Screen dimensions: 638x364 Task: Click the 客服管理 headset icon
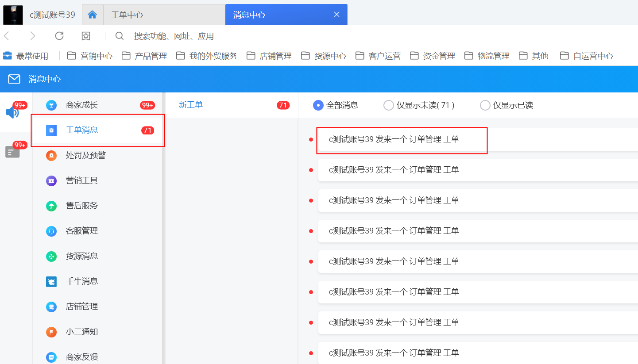coord(51,231)
